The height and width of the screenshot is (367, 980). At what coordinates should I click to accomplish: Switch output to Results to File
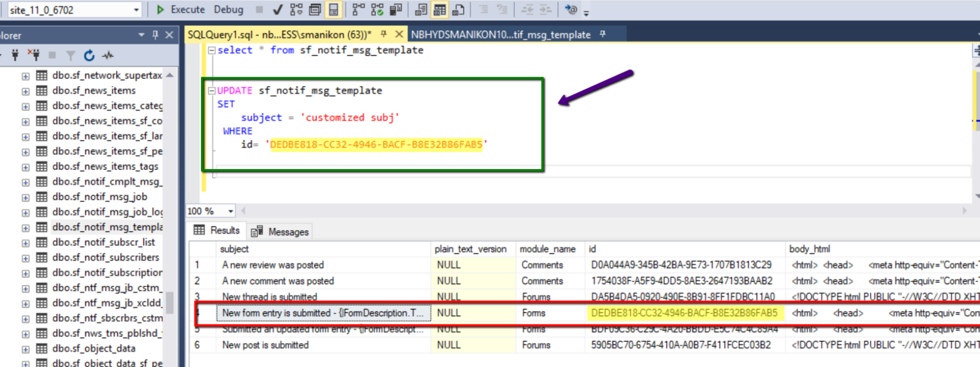pos(458,9)
